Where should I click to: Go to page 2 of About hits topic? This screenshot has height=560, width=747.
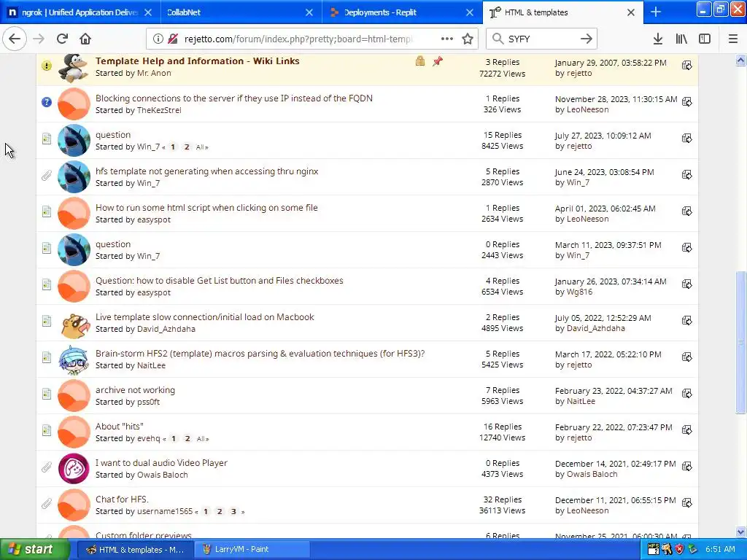coord(187,438)
